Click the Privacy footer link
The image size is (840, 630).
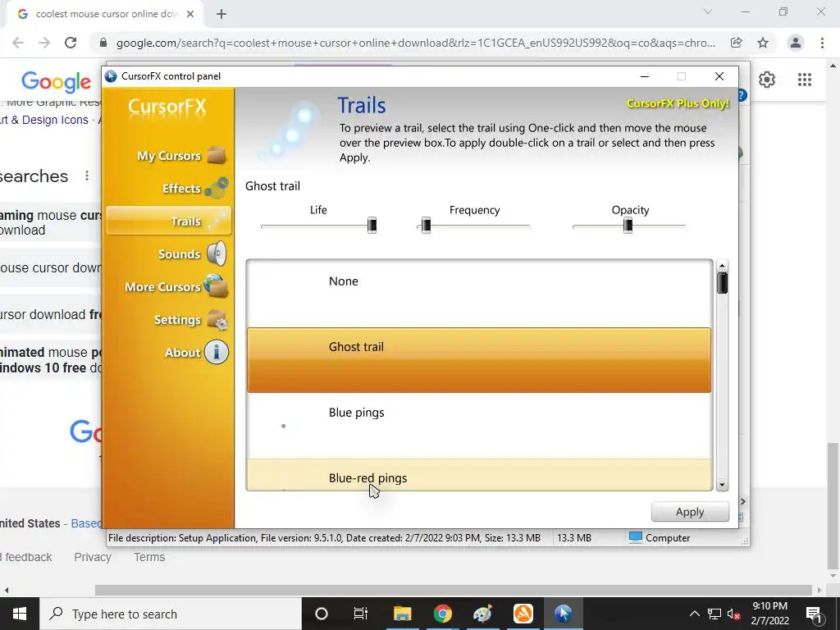(93, 557)
